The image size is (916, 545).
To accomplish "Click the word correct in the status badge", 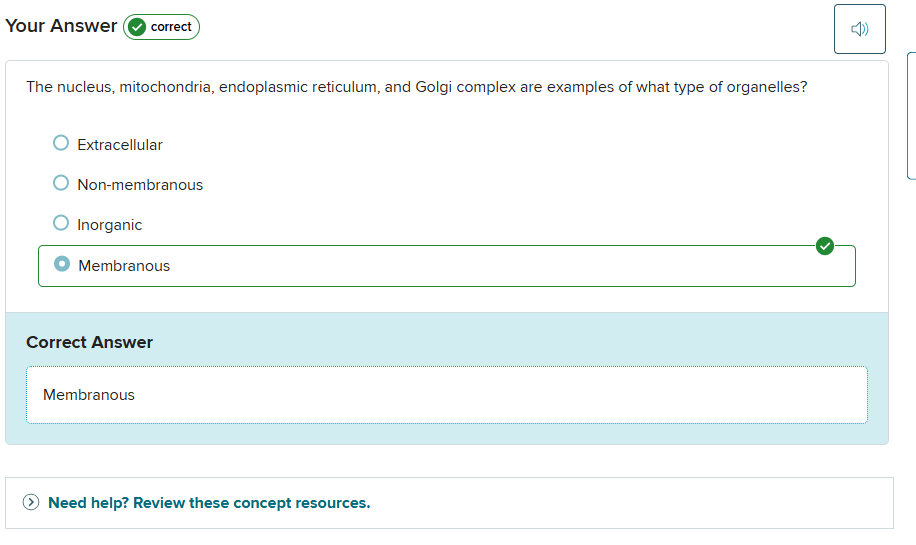I will click(171, 27).
